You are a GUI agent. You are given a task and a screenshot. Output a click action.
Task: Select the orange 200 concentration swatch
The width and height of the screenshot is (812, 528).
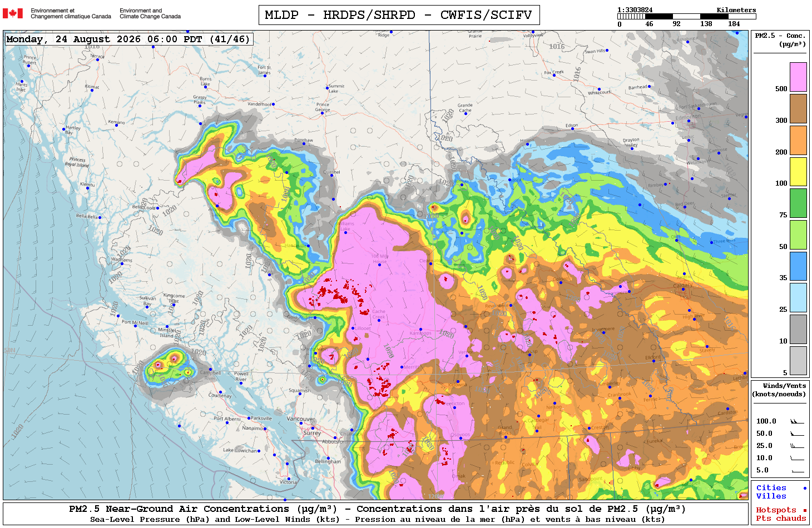pyautogui.click(x=798, y=140)
